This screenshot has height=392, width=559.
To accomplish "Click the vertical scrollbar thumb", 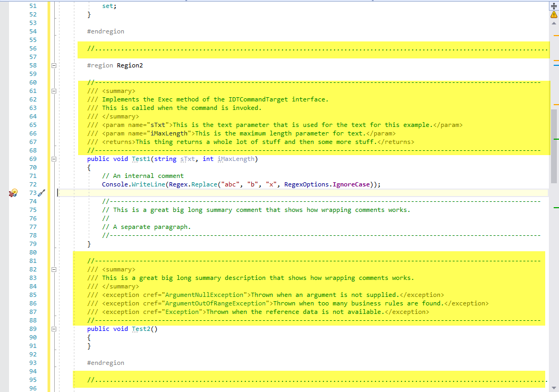I will [554, 146].
